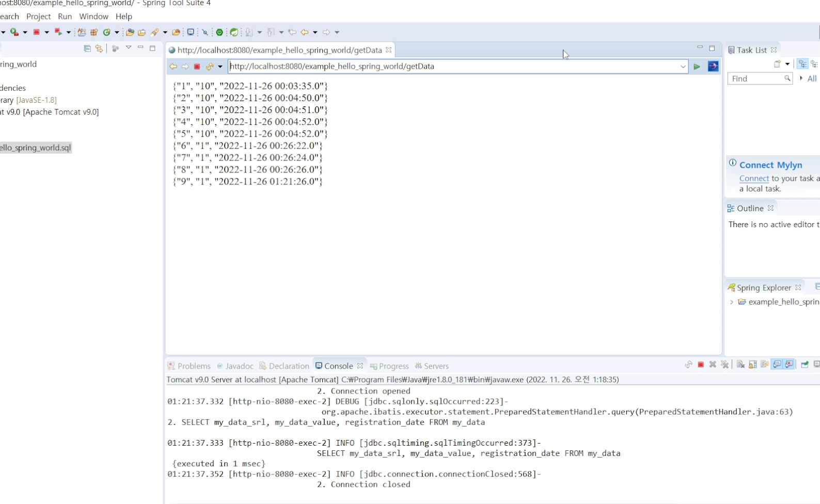Open dropdown beside Search flashlight icon
Viewport: 820px width, 504px height.
tap(165, 32)
